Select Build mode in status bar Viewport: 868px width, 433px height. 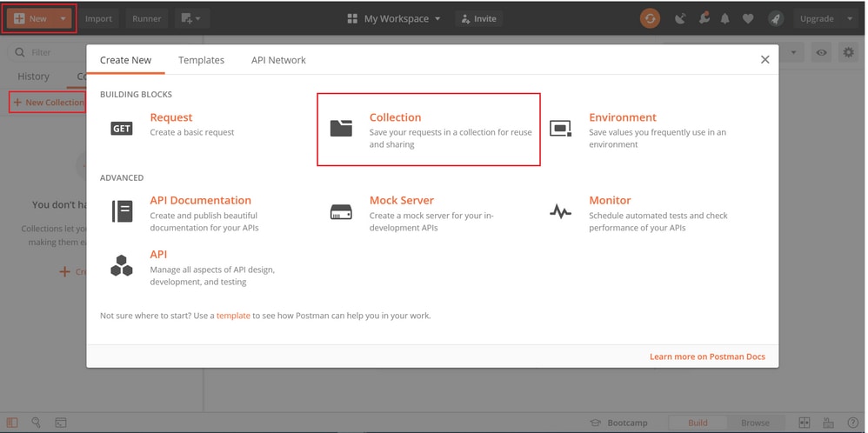698,423
